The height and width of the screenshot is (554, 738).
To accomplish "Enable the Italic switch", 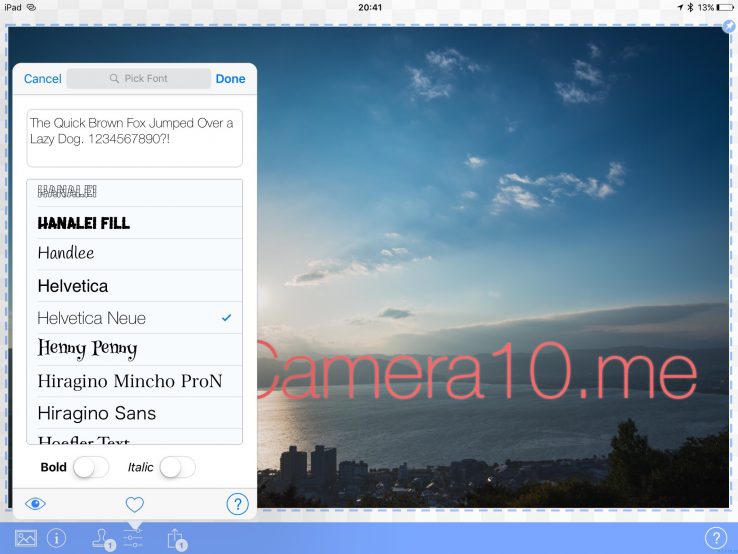I will (x=177, y=467).
